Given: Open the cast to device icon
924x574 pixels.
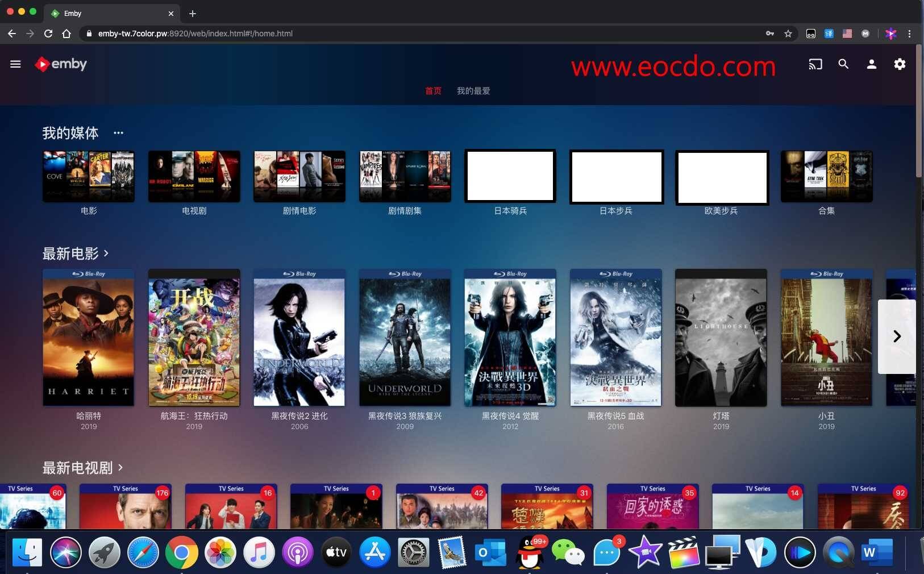Looking at the screenshot, I should pos(815,64).
